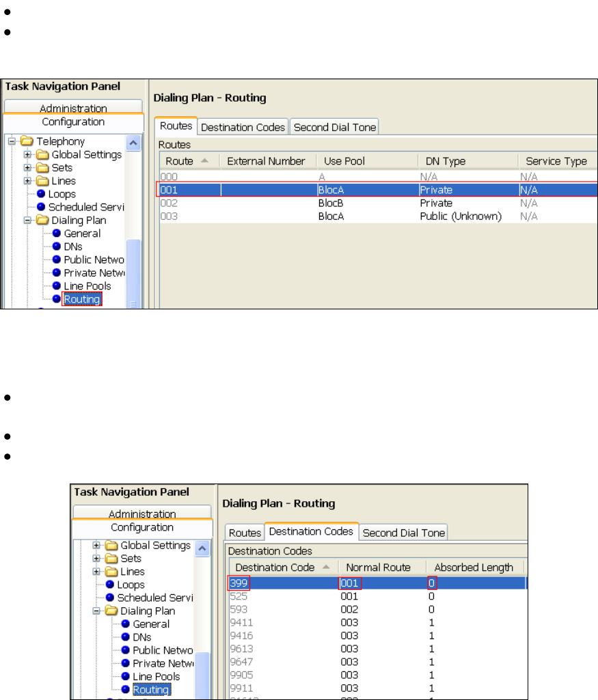Click Line Pools bullet icon in lower tree

126,676
